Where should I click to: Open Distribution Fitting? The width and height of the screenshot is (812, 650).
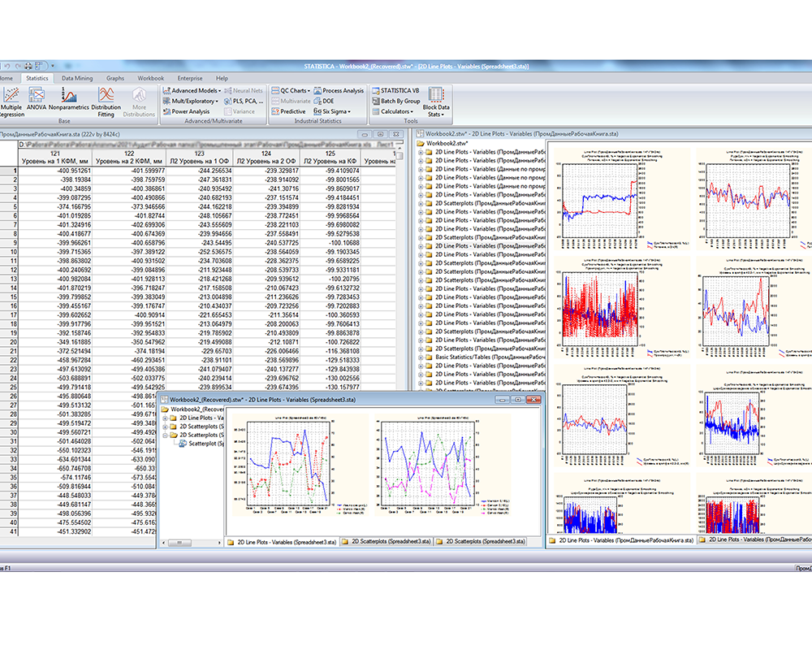click(x=106, y=102)
